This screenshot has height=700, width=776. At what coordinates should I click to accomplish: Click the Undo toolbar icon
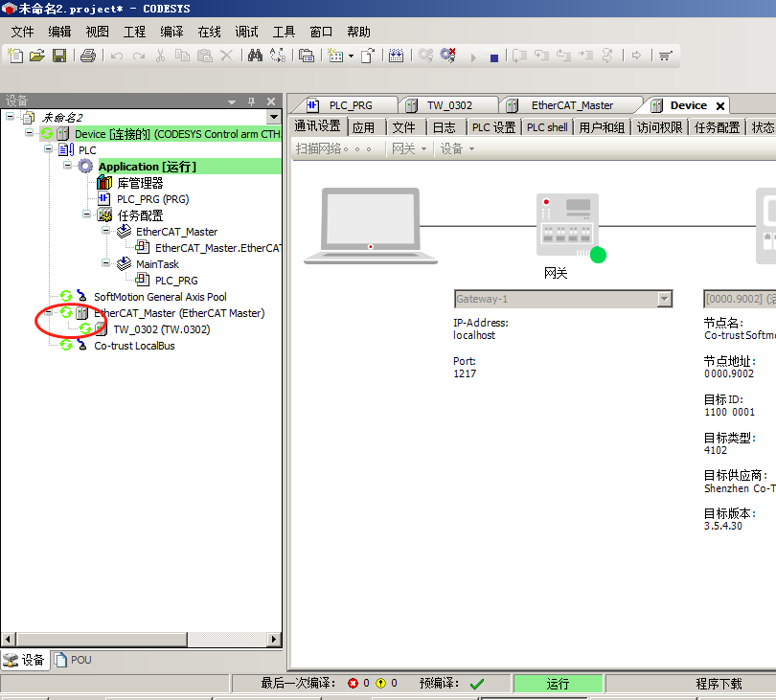click(117, 56)
